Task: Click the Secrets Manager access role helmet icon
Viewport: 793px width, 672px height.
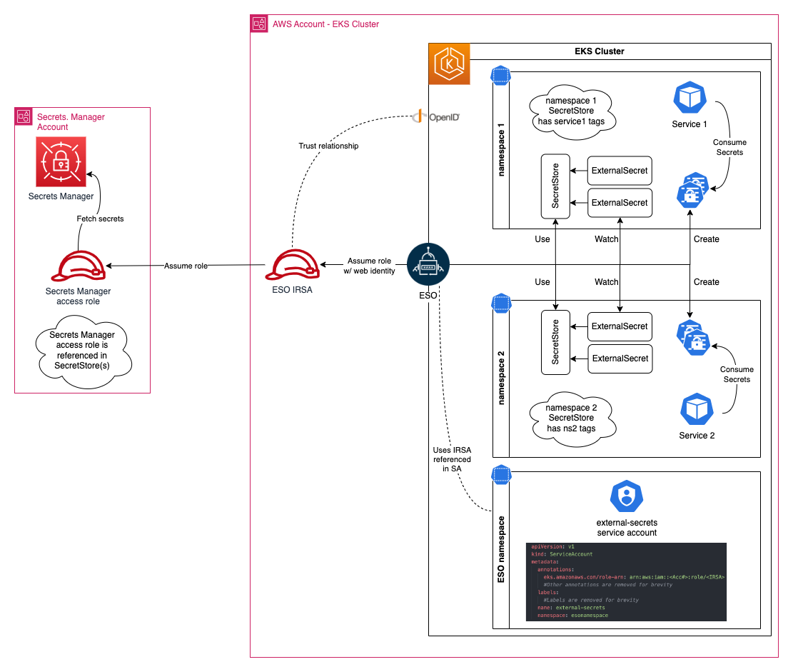Action: 79,266
